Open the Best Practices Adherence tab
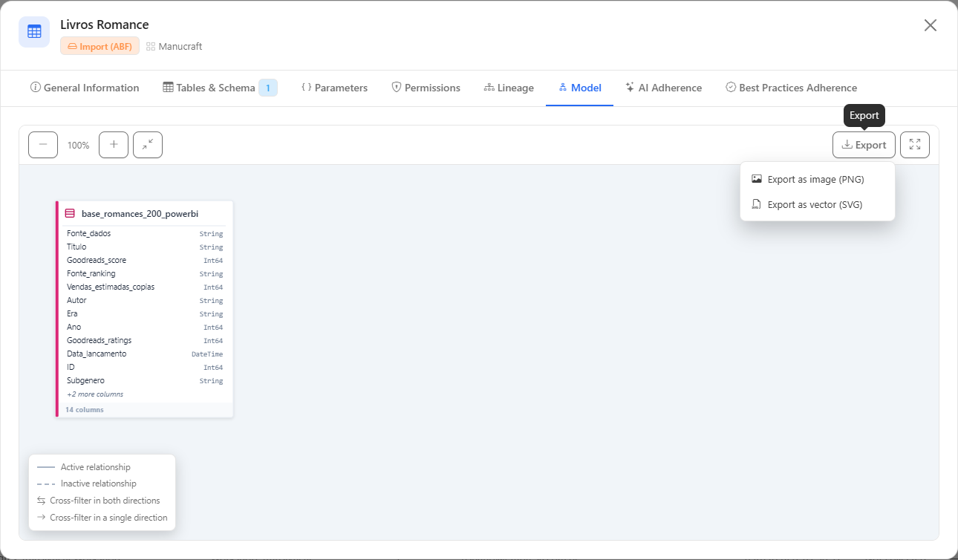The image size is (958, 560). click(791, 88)
